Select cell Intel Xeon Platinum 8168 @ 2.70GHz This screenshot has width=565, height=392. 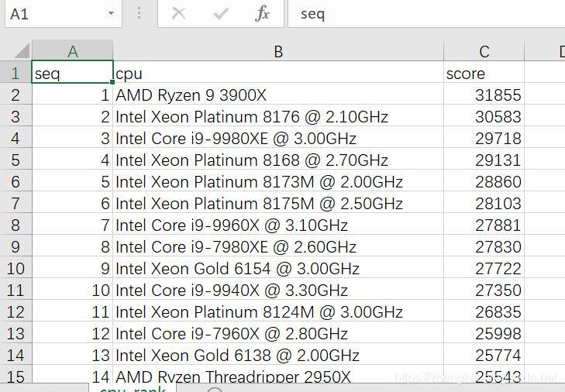pyautogui.click(x=278, y=159)
